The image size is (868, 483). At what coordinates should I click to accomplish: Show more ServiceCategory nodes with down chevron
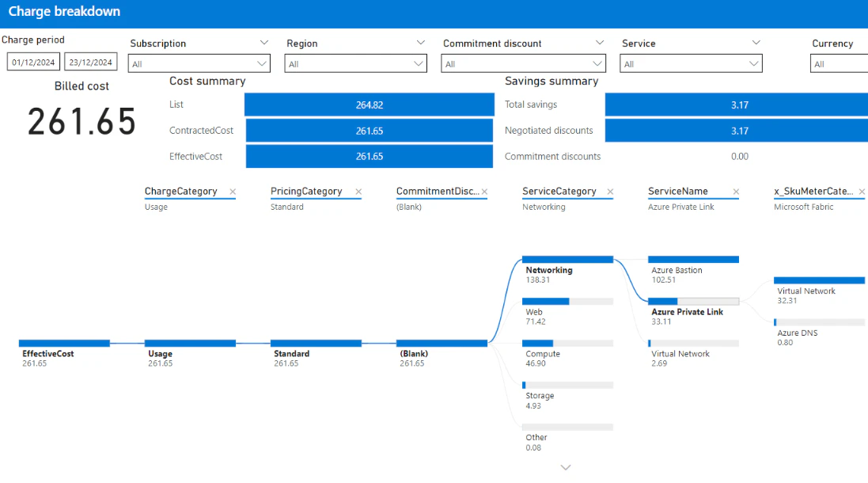click(x=565, y=467)
